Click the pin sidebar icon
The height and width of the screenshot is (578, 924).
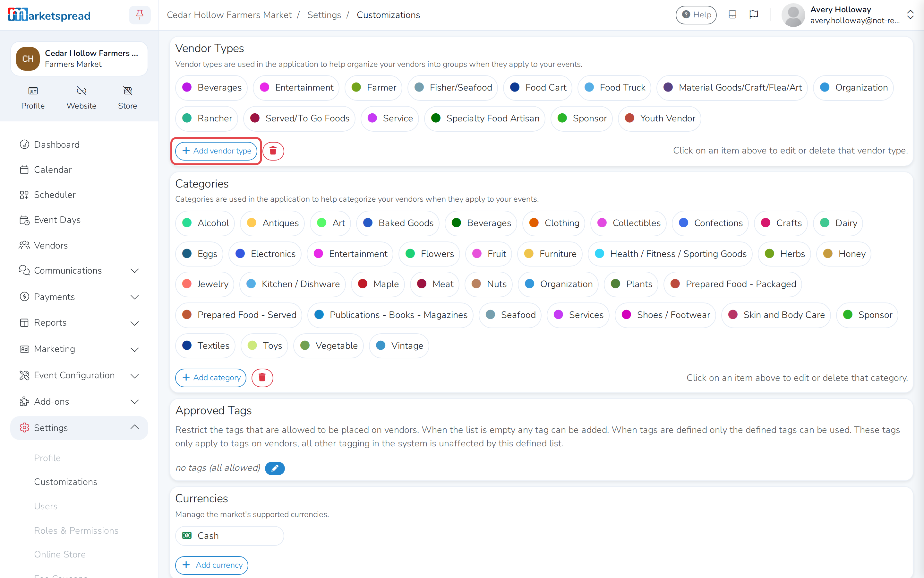(140, 15)
